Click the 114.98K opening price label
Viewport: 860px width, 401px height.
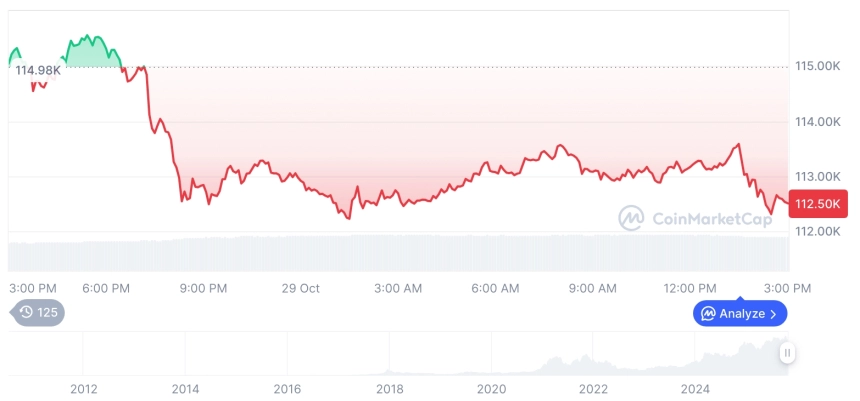point(38,70)
